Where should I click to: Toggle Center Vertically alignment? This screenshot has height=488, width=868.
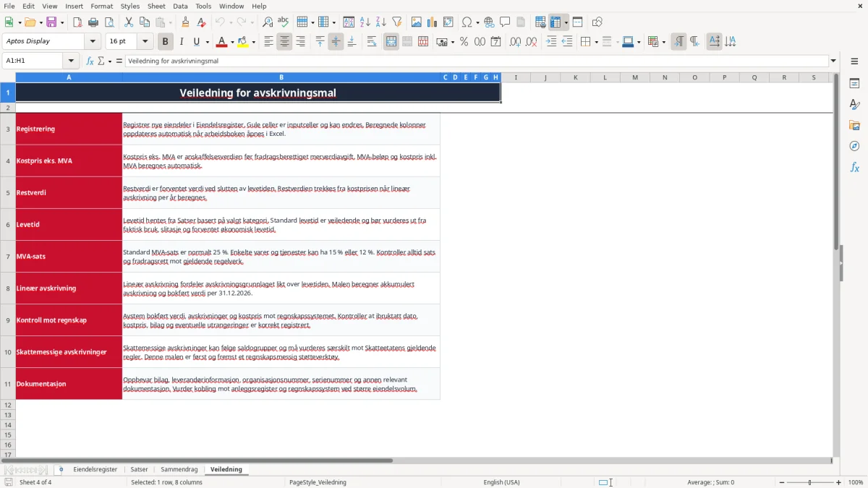pyautogui.click(x=336, y=42)
